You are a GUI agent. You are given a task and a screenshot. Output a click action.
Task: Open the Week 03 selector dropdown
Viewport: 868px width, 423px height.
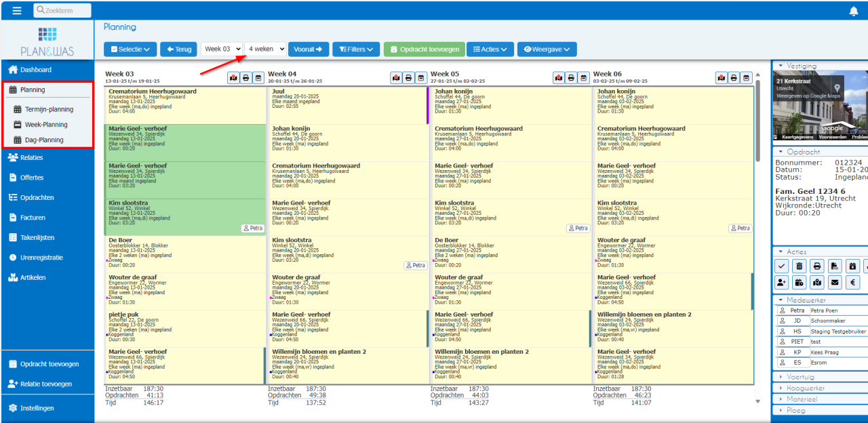[x=222, y=49]
